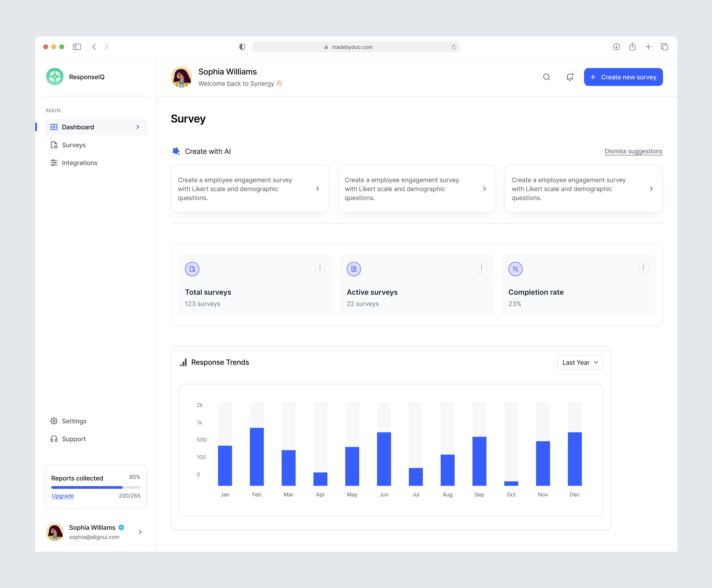Open options menu on Active surveys card
Screen dimensions: 712x588
point(481,267)
